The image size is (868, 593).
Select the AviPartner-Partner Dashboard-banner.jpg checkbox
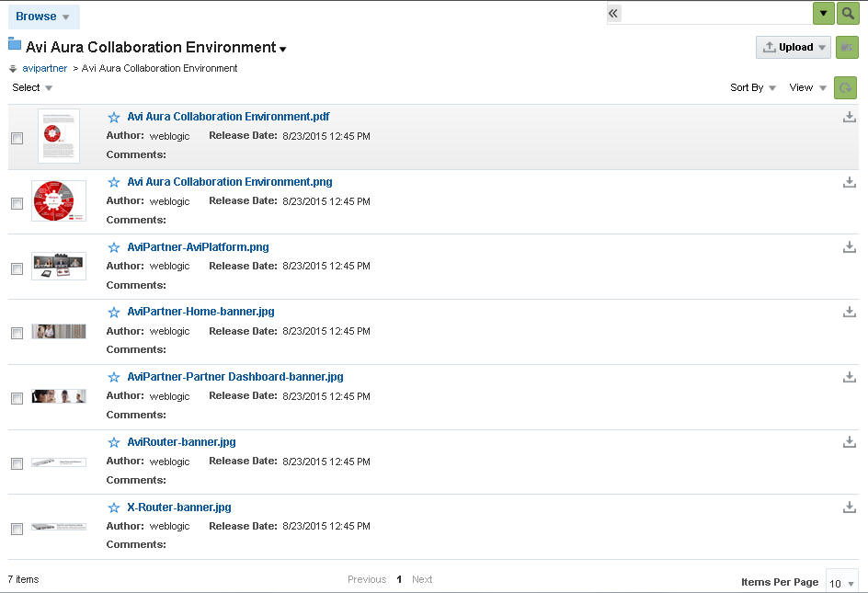coord(17,399)
